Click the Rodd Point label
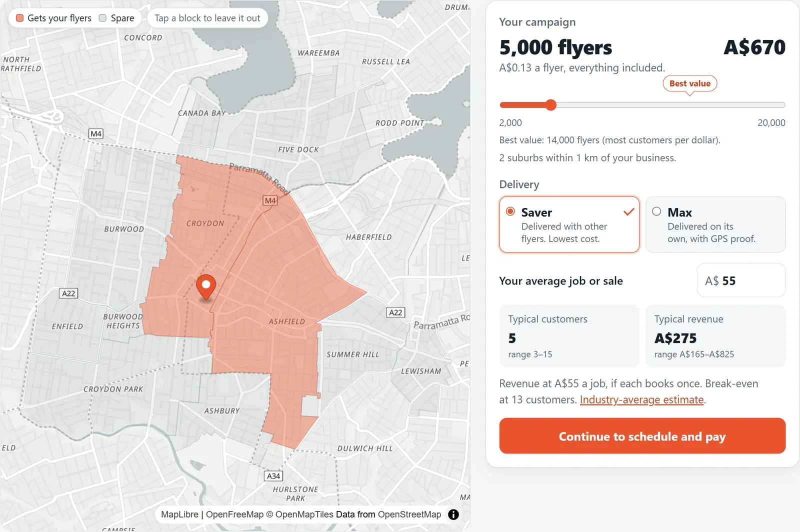800x532 pixels. coord(400,123)
